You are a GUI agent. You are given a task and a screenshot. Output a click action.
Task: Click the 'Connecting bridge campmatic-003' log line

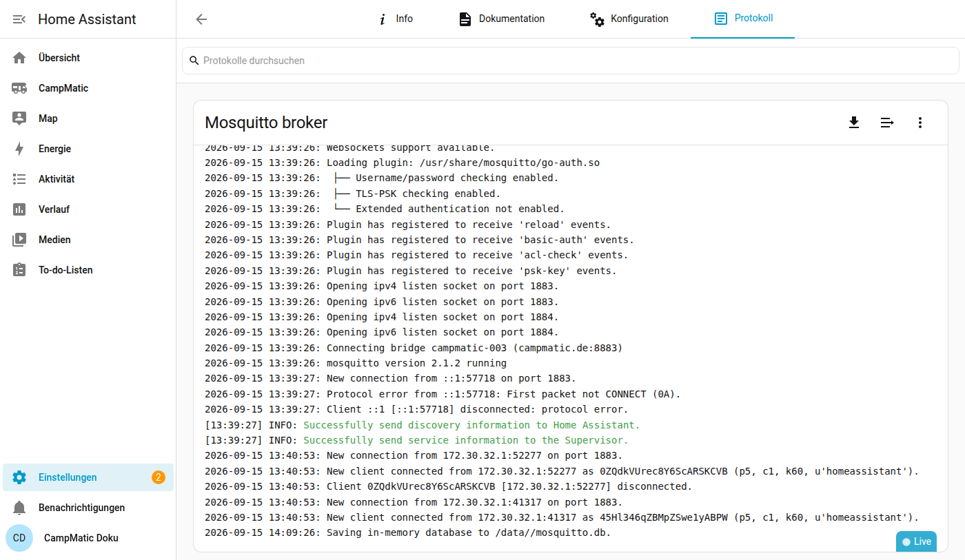coord(414,348)
